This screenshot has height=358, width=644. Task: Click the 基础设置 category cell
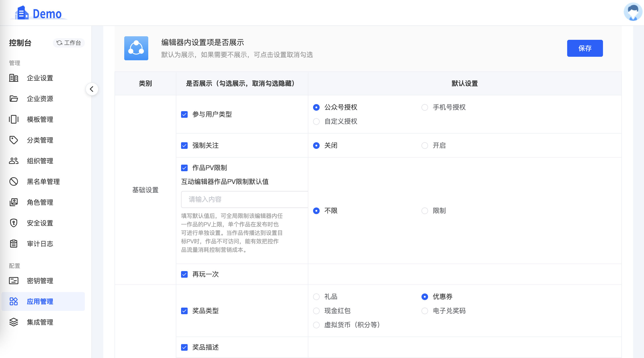click(x=145, y=190)
